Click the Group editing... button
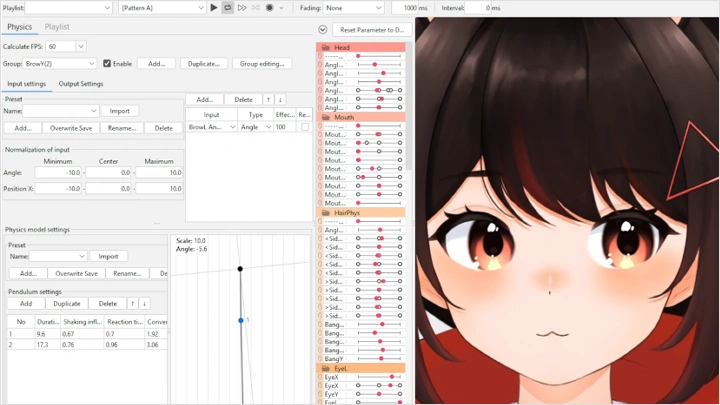This screenshot has width=720, height=405. pyautogui.click(x=262, y=63)
